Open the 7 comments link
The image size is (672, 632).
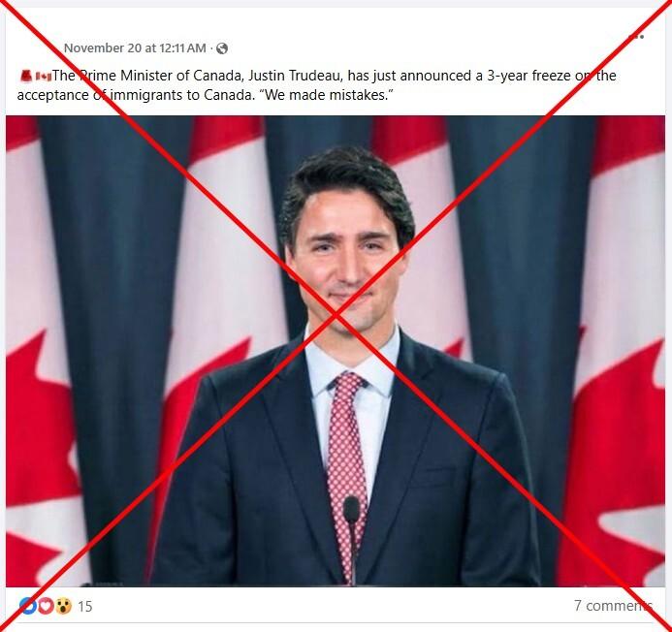(613, 606)
